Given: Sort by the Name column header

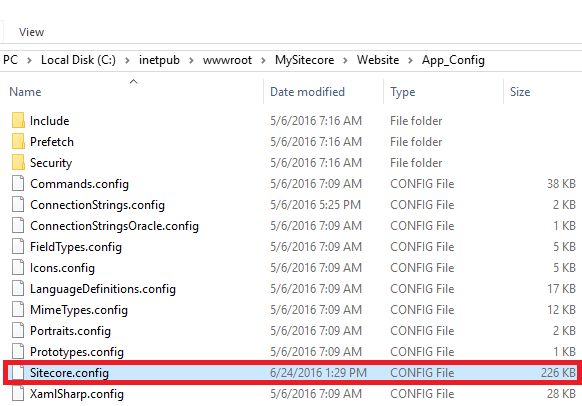Looking at the screenshot, I should point(25,92).
